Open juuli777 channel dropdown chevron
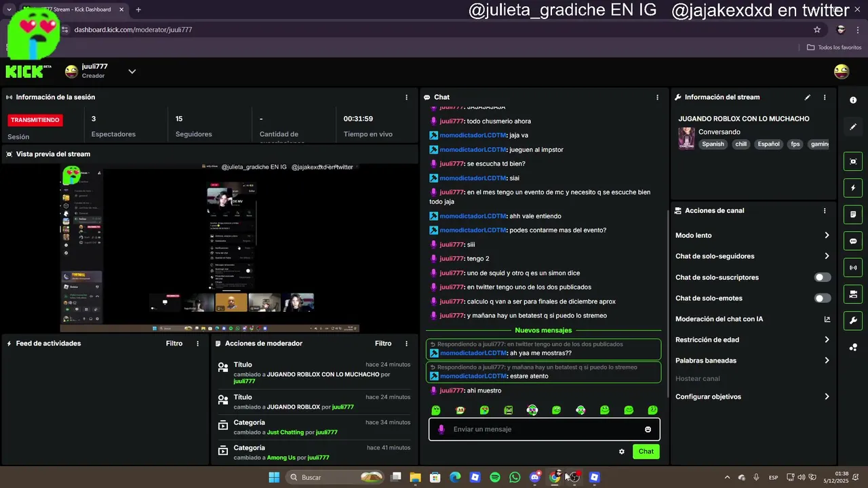 [132, 71]
